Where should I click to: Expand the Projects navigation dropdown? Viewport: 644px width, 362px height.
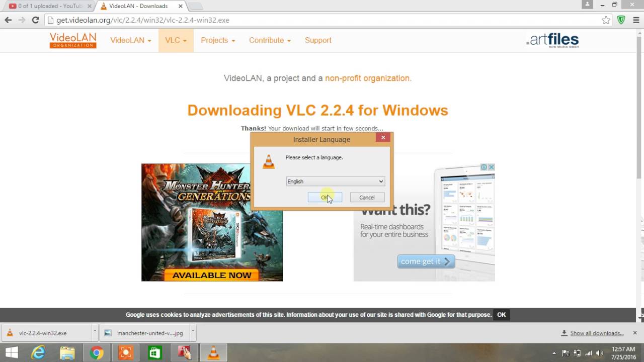coord(218,40)
